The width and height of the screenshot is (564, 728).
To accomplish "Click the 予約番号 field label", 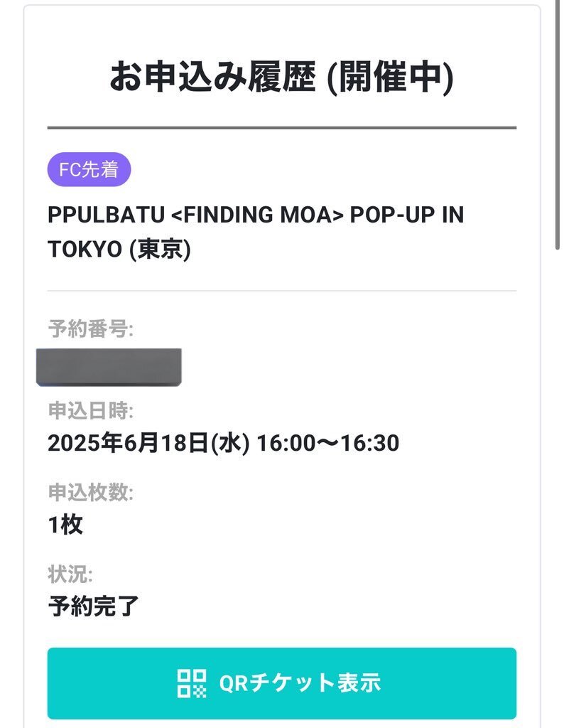I will click(x=90, y=328).
